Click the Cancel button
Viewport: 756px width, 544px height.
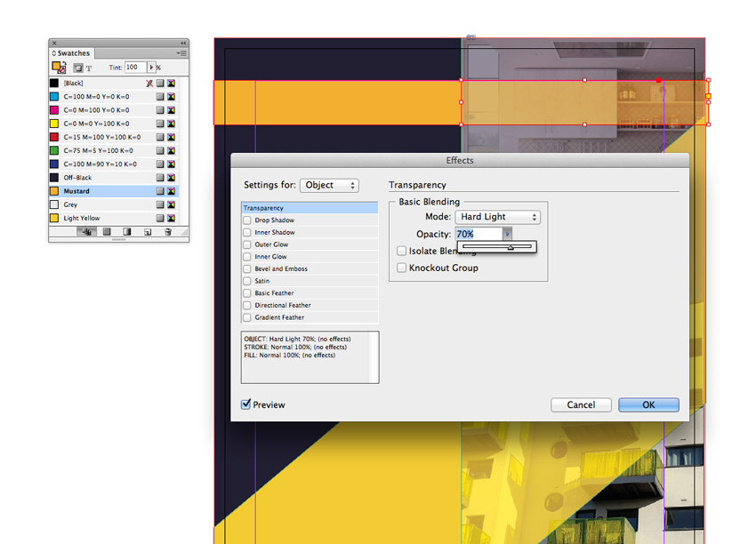coord(581,404)
